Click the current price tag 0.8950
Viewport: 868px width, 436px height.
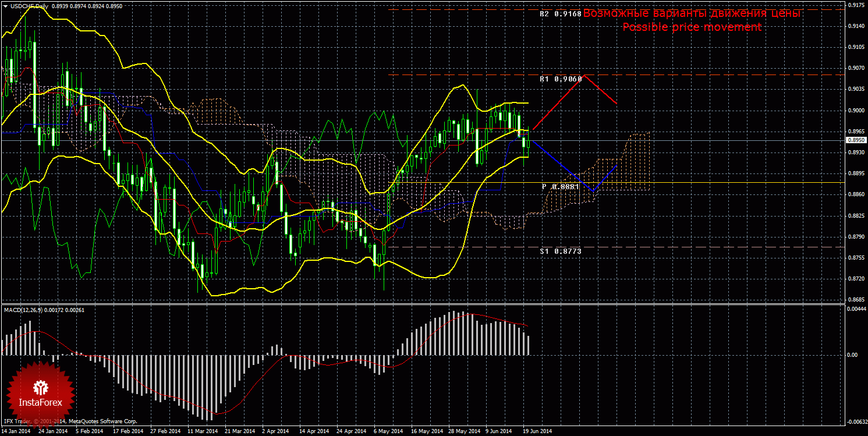[855, 140]
